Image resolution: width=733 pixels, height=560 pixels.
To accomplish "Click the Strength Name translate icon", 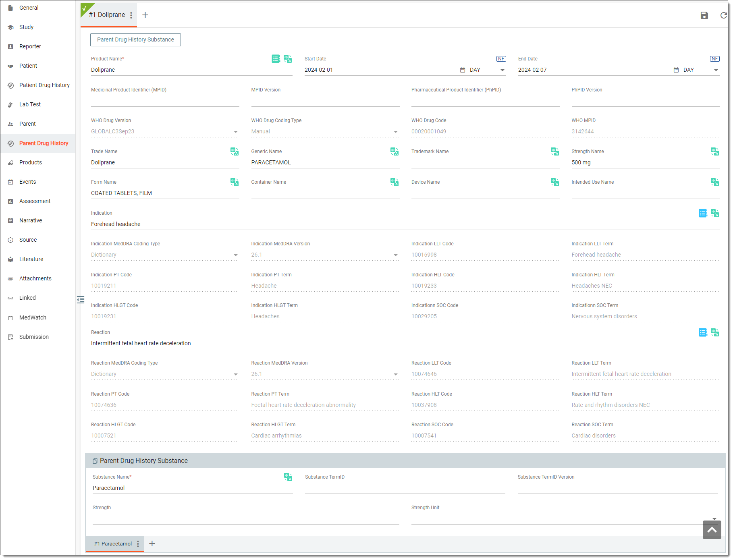I will pos(715,151).
